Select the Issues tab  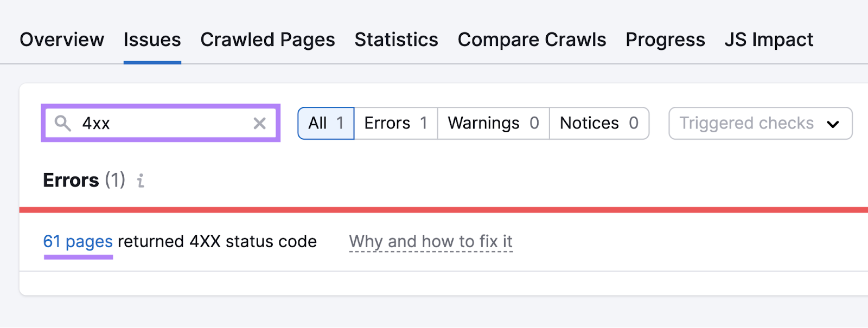(152, 40)
